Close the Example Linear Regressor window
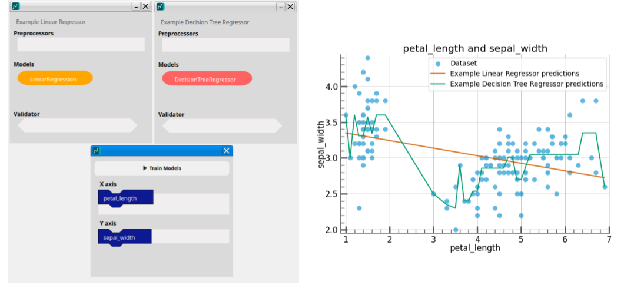Viewport: 644px width, 288px height. point(145,6)
